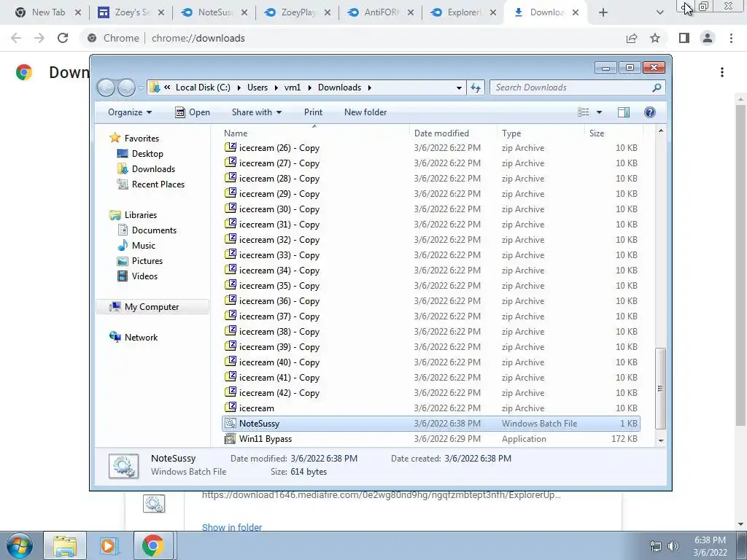Switch to the Explorer tab in Chrome
The image size is (747, 560).
(x=464, y=12)
